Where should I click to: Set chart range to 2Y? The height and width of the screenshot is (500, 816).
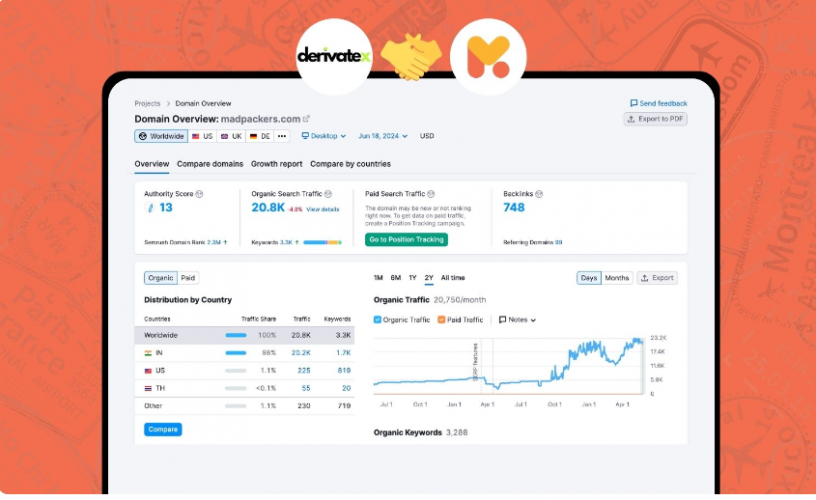(x=429, y=278)
